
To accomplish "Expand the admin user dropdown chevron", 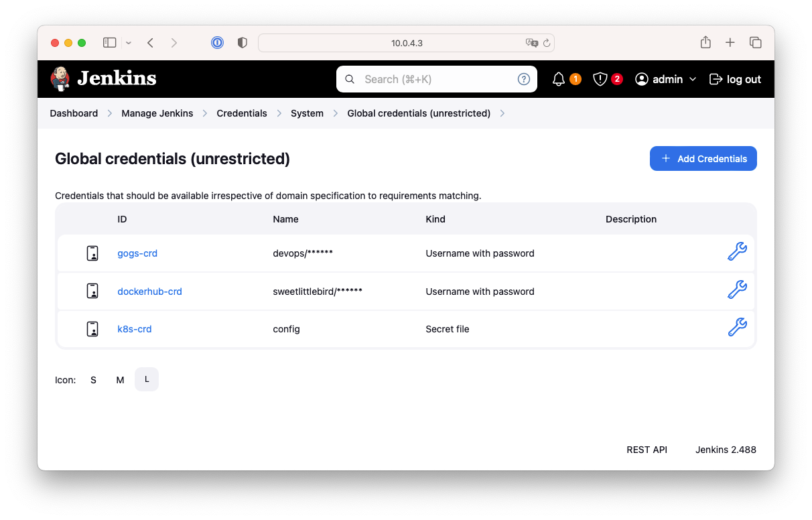I will (693, 79).
